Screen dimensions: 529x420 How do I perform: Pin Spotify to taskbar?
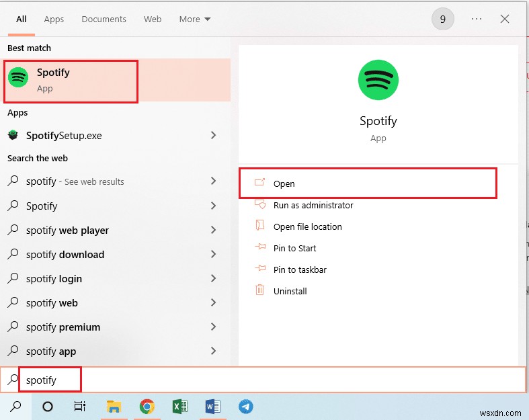pyautogui.click(x=300, y=270)
